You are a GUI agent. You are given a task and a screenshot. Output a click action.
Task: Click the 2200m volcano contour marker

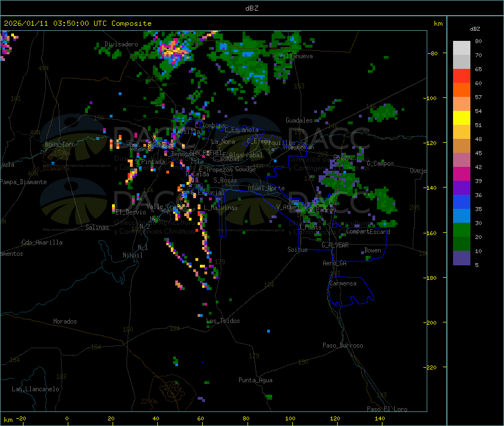click(x=149, y=401)
